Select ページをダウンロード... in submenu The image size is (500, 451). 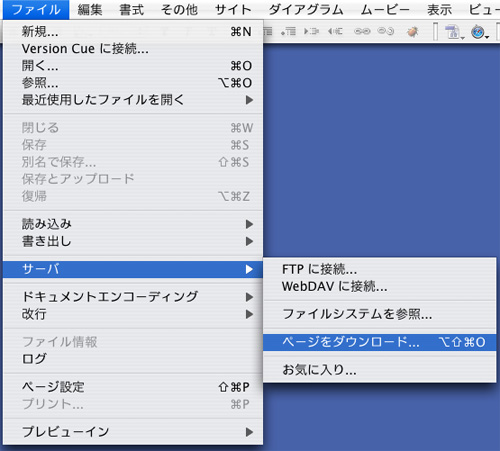coord(379,342)
